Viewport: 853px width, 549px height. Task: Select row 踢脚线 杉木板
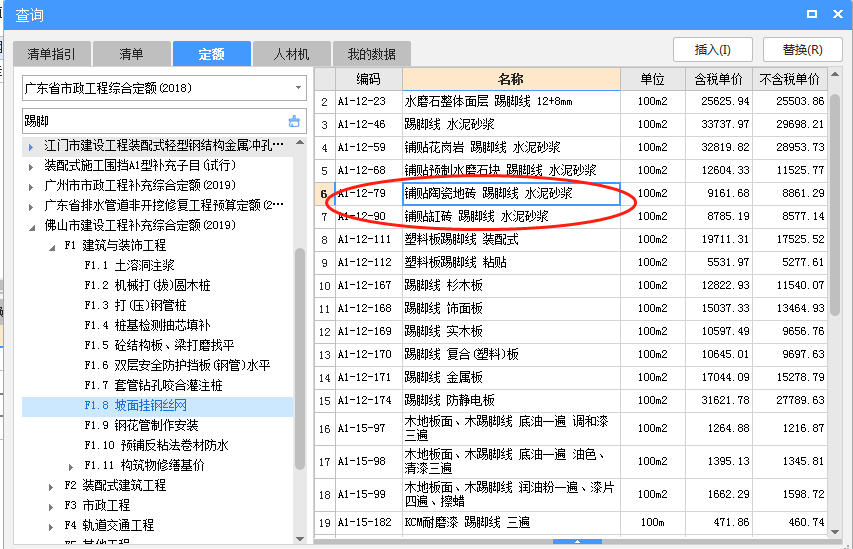(571, 286)
